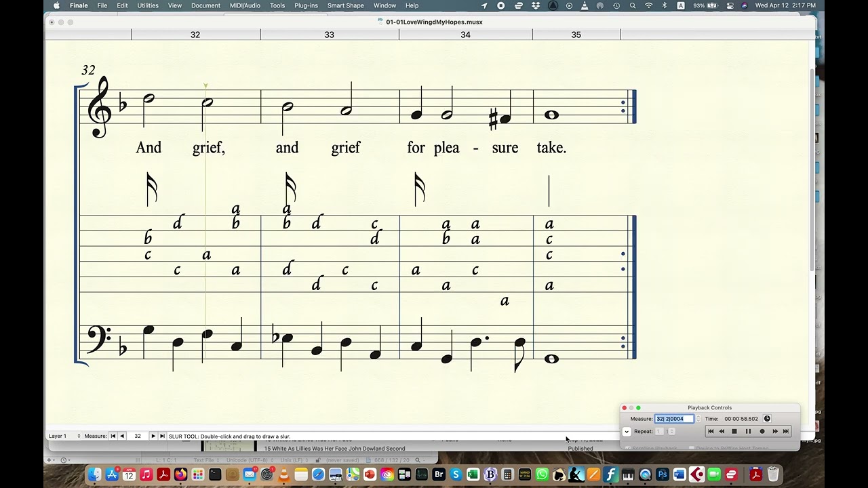Open Firefox from the Dock
The image size is (868, 488).
(180, 474)
